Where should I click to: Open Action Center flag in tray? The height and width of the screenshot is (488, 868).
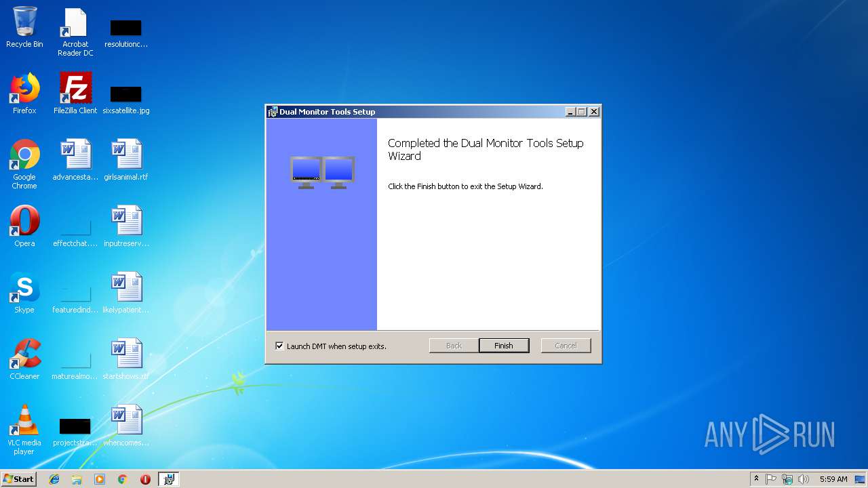(771, 479)
